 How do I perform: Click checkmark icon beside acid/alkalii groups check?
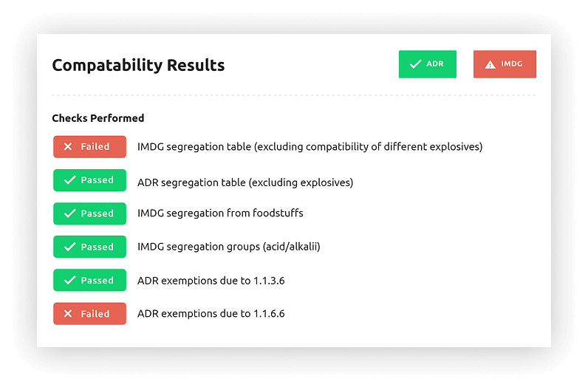tap(69, 247)
